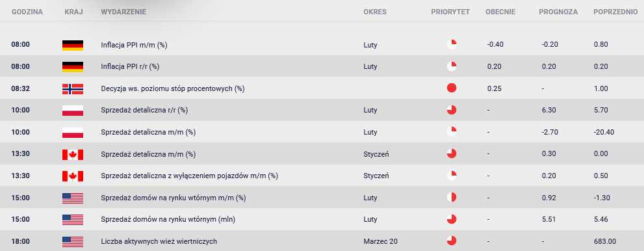Viewport: 644px width, 251px height.
Task: Click the PROGNOZA column header
Action: [558, 12]
